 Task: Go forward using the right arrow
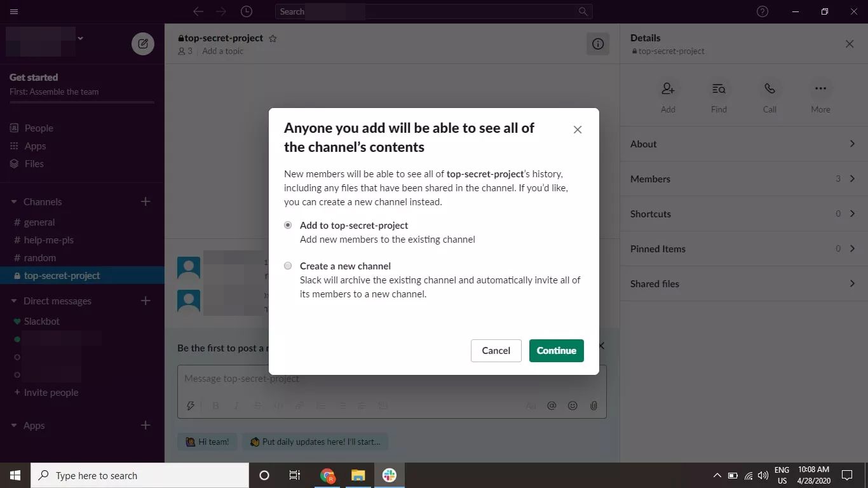221,11
